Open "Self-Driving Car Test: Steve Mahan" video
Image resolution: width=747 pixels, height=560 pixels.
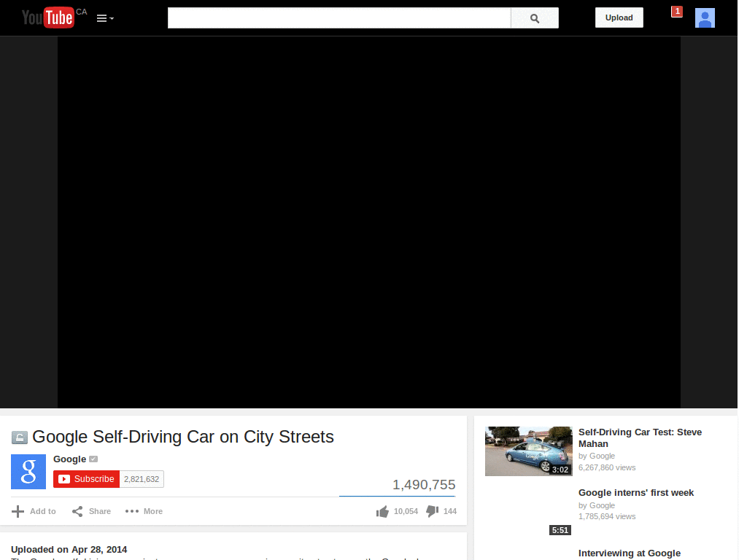click(640, 437)
